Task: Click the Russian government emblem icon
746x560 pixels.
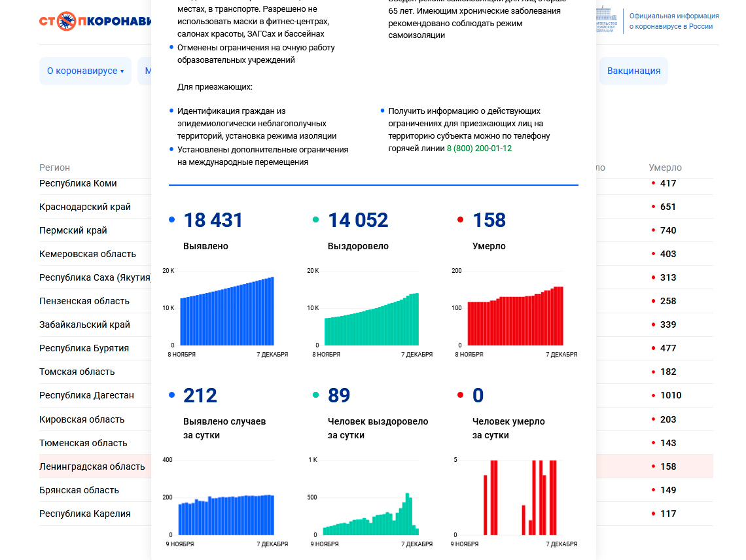Action: (606, 20)
